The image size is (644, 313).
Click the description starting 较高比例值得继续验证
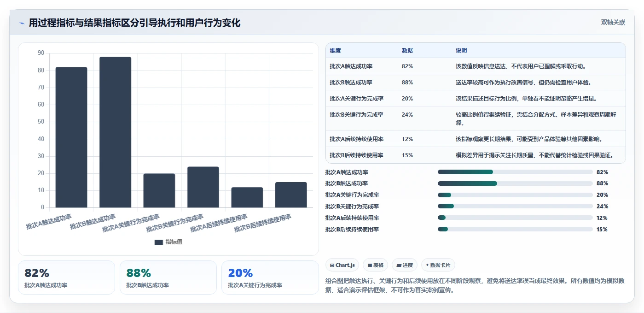point(536,119)
